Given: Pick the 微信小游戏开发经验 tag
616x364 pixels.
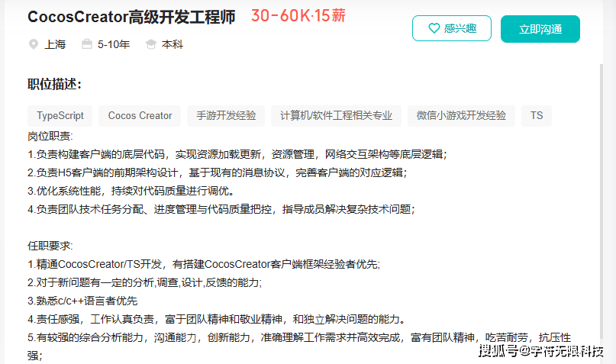Looking at the screenshot, I should click(x=461, y=116).
